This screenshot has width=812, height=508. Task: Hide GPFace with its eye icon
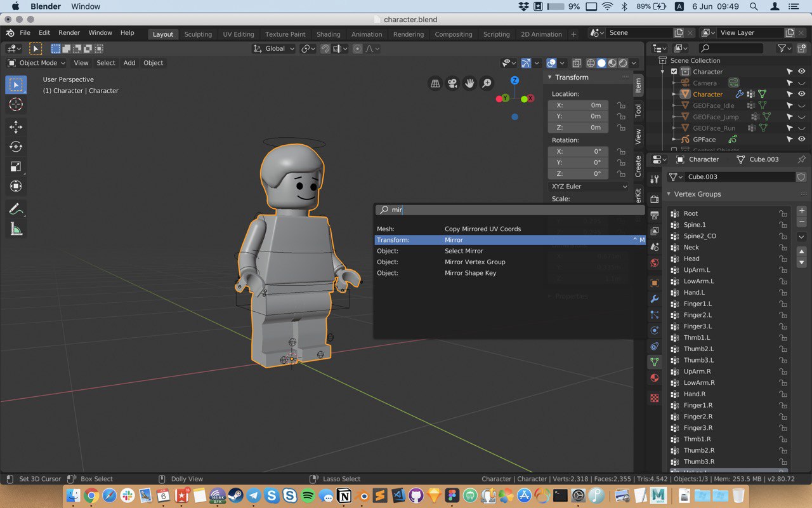(802, 139)
